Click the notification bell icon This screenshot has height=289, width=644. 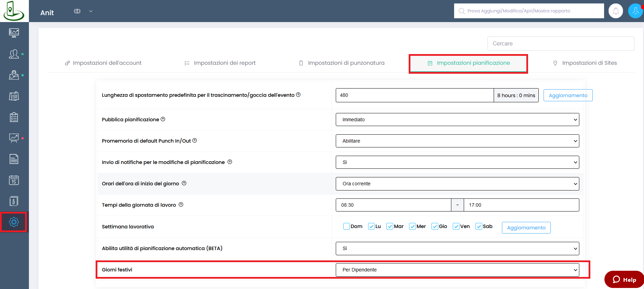(616, 11)
